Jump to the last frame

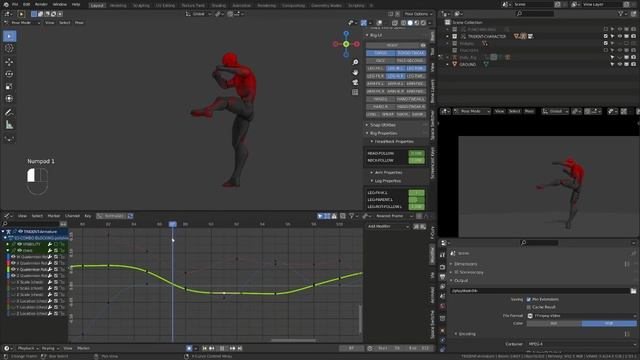[x=240, y=348]
